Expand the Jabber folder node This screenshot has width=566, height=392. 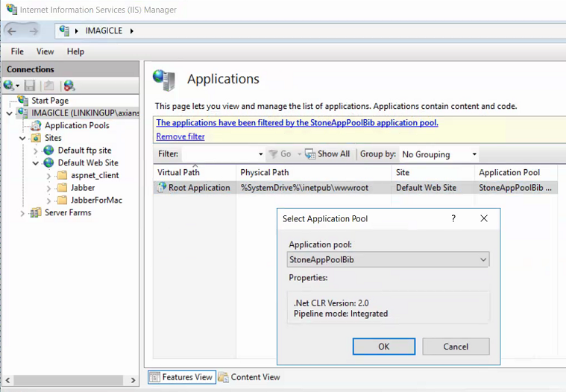click(x=48, y=188)
